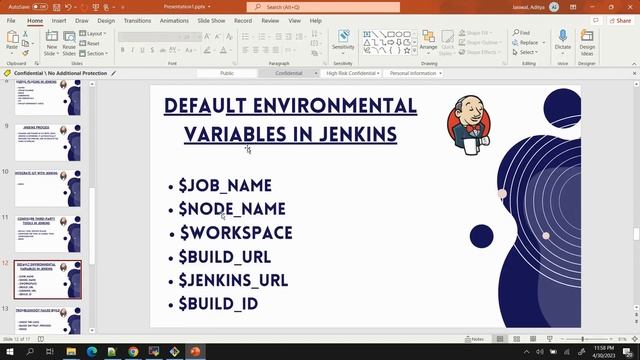Screen dimensions: 640x360
Task: Toggle Center paragraph alignment
Action: 256,50
